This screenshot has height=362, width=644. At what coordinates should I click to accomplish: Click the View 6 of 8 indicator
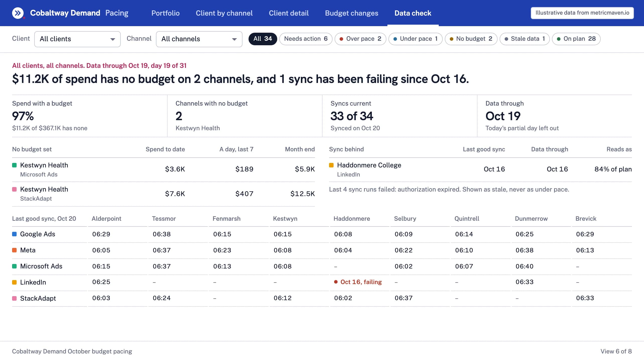pyautogui.click(x=616, y=351)
